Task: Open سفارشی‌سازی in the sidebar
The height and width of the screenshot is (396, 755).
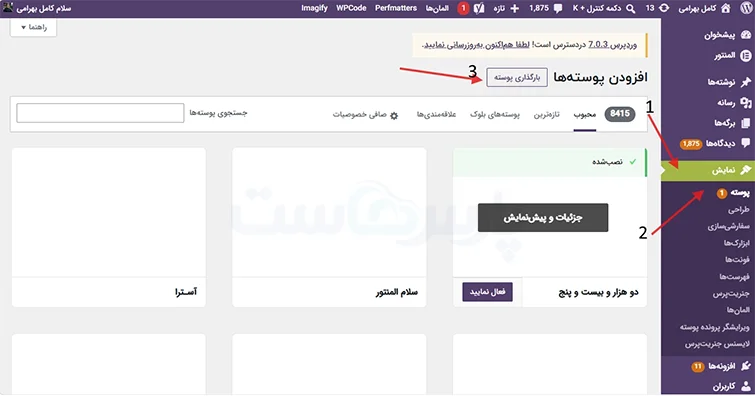Action: point(729,226)
